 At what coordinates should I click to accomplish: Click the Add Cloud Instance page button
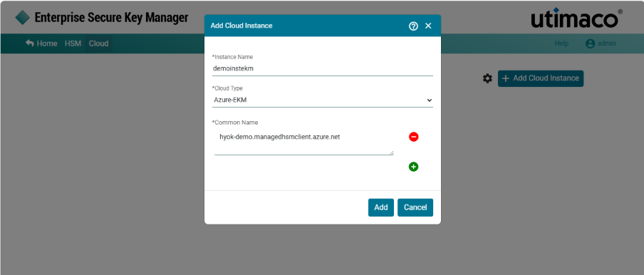[541, 78]
